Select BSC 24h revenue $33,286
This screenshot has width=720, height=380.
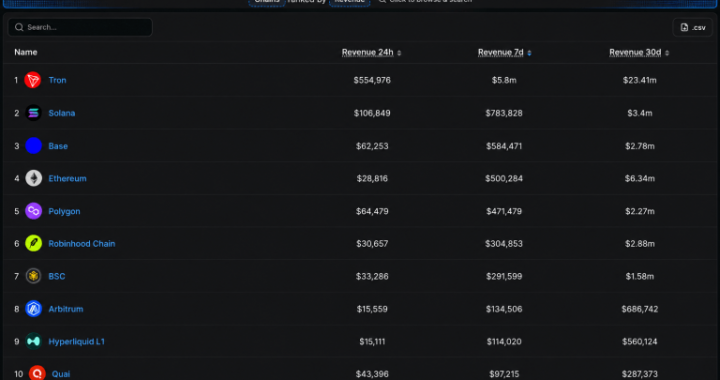tap(372, 276)
